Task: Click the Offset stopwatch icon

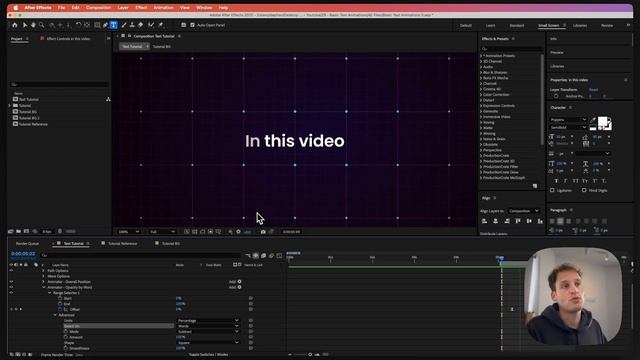Action: point(60,309)
